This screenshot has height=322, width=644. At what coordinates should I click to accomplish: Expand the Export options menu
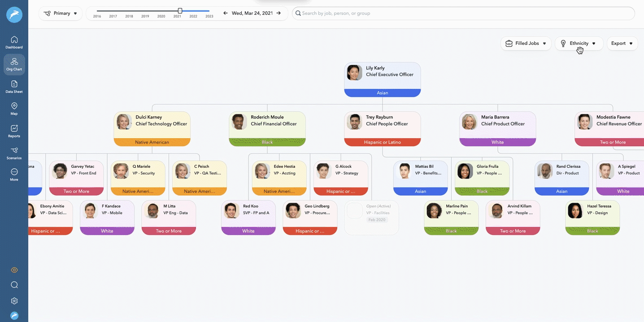622,43
